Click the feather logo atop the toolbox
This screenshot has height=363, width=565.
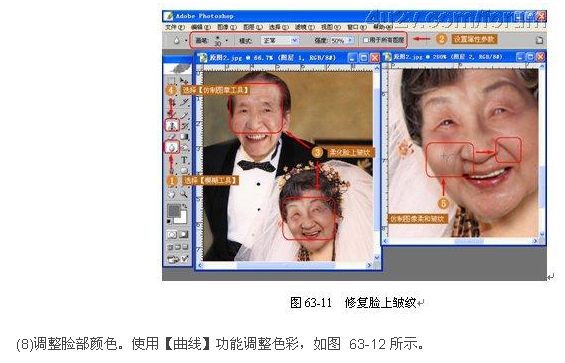pyautogui.click(x=177, y=68)
